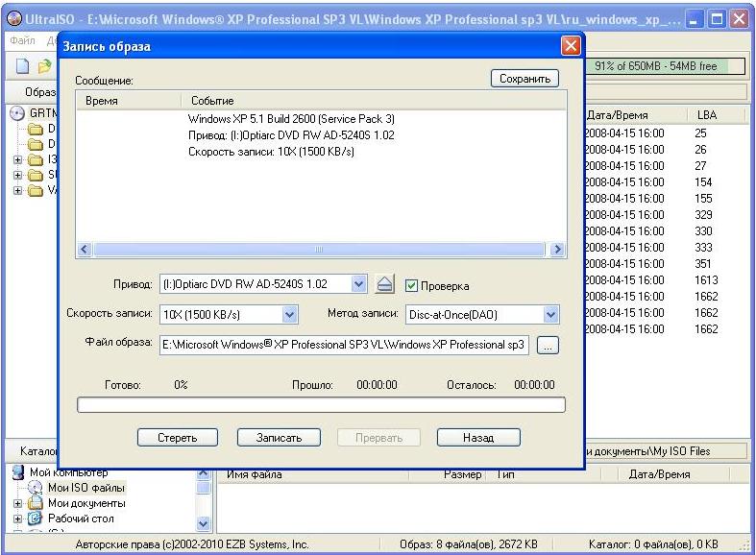
Task: Click the Скорость записи: 10X log line
Action: (x=271, y=152)
